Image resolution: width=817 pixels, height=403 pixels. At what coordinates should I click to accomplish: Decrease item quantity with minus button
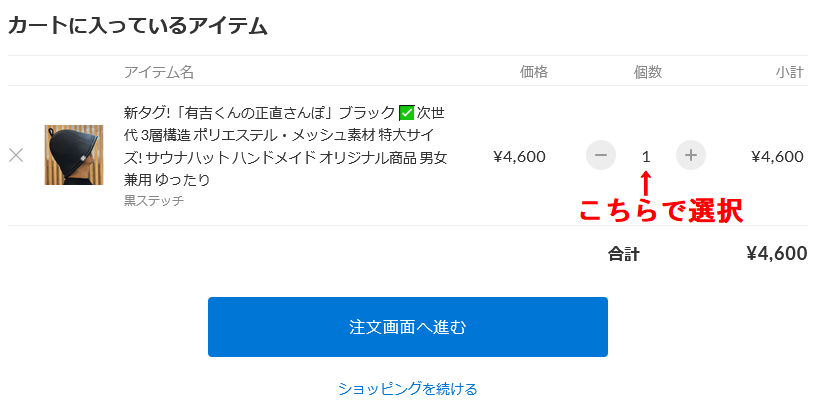coord(601,155)
